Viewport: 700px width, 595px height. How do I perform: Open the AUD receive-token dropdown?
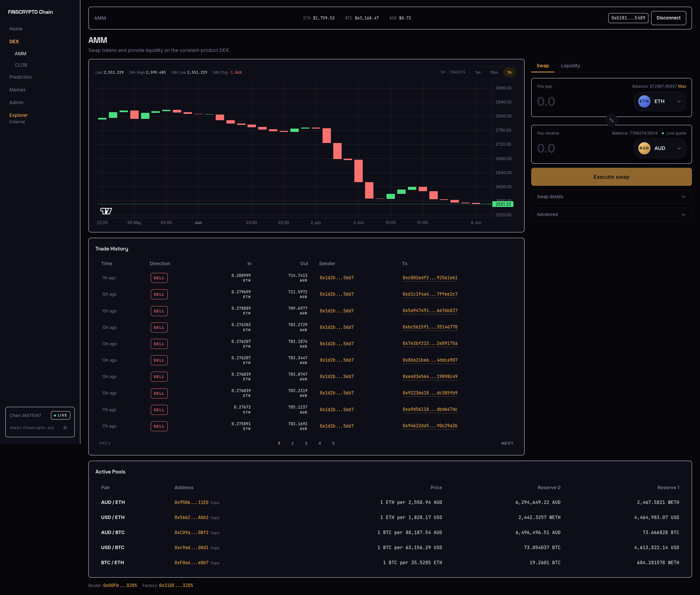coord(659,148)
